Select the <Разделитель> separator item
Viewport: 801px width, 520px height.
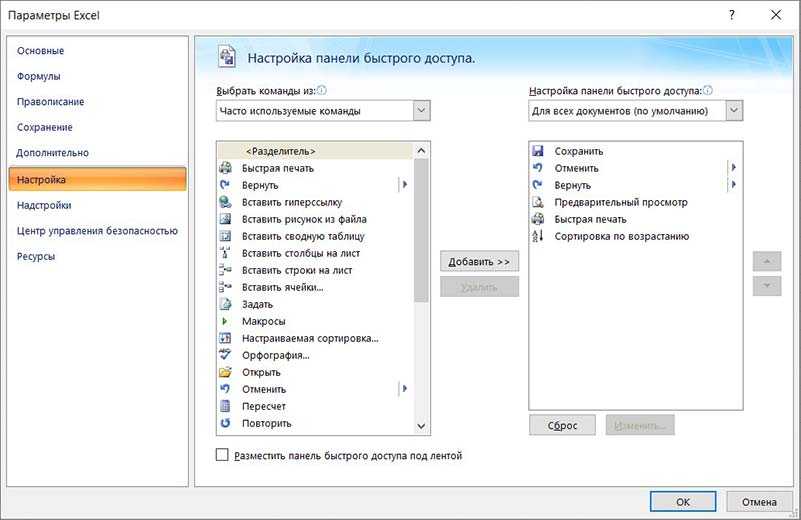tap(280, 151)
